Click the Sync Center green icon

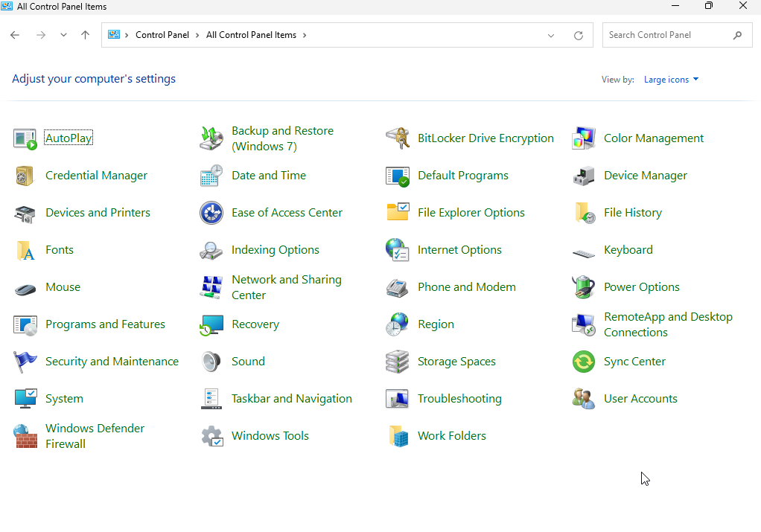584,362
